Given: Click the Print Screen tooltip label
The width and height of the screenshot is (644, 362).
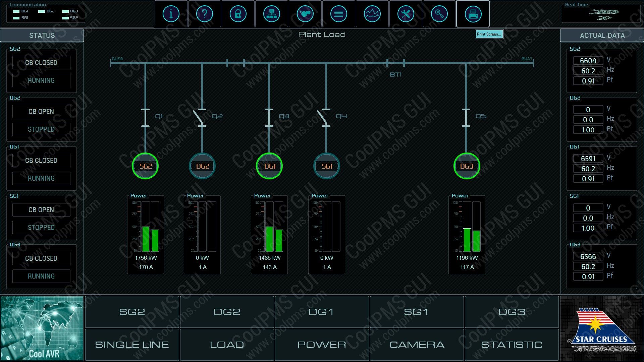Looking at the screenshot, I should (x=489, y=34).
